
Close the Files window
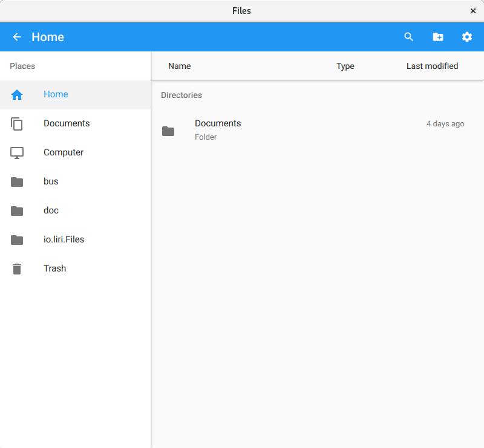point(473,10)
